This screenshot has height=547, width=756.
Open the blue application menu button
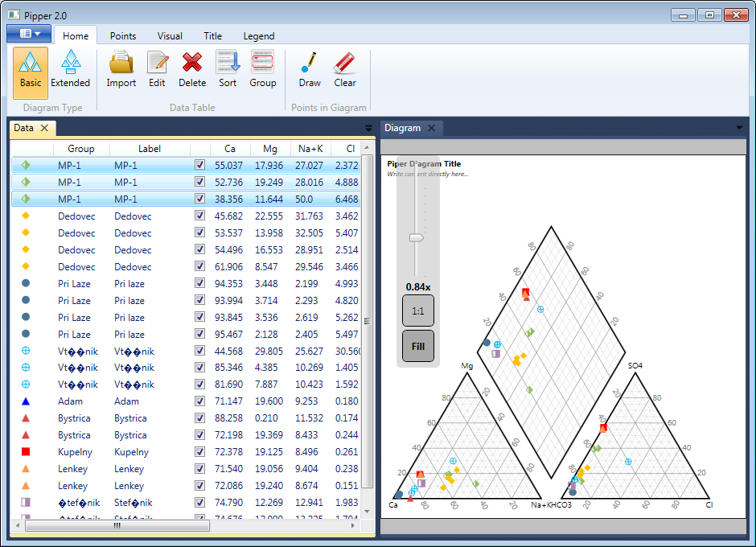(x=29, y=34)
